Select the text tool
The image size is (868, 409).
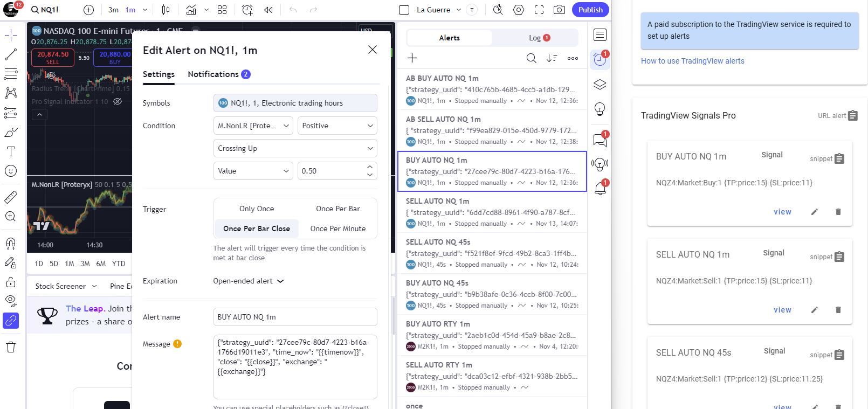click(x=11, y=151)
